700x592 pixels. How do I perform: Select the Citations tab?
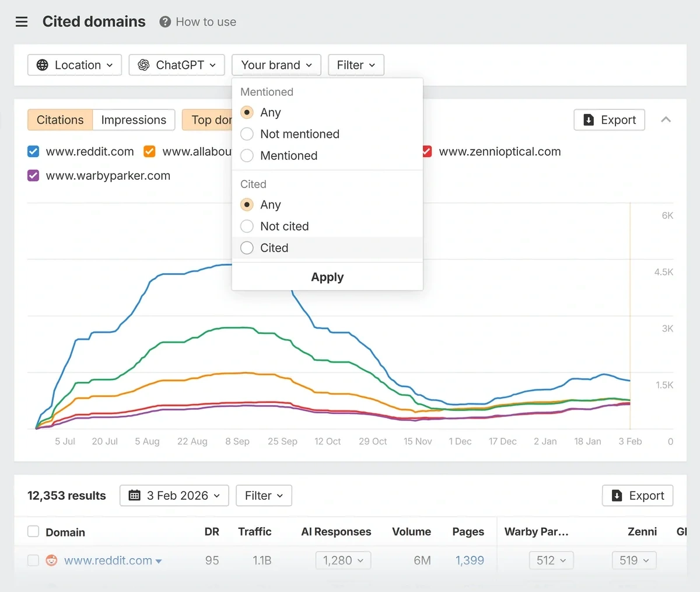[x=60, y=120]
